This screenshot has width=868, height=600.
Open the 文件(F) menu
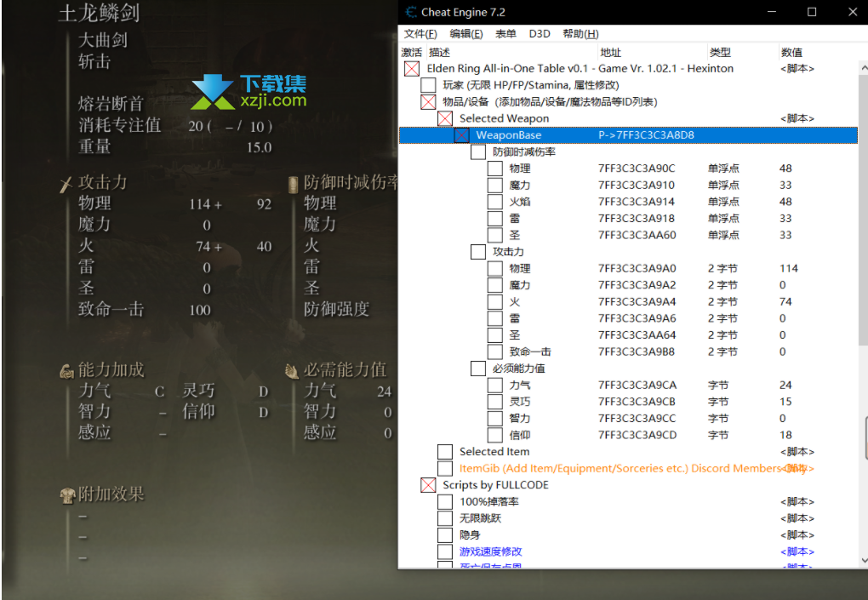[420, 34]
